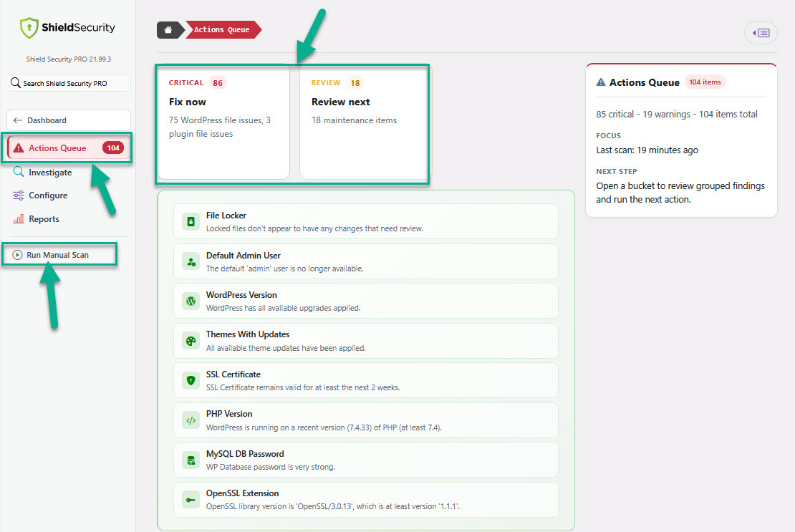Viewport: 795px width, 532px height.
Task: Click the search magnifier icon in the sidebar
Action: click(16, 82)
